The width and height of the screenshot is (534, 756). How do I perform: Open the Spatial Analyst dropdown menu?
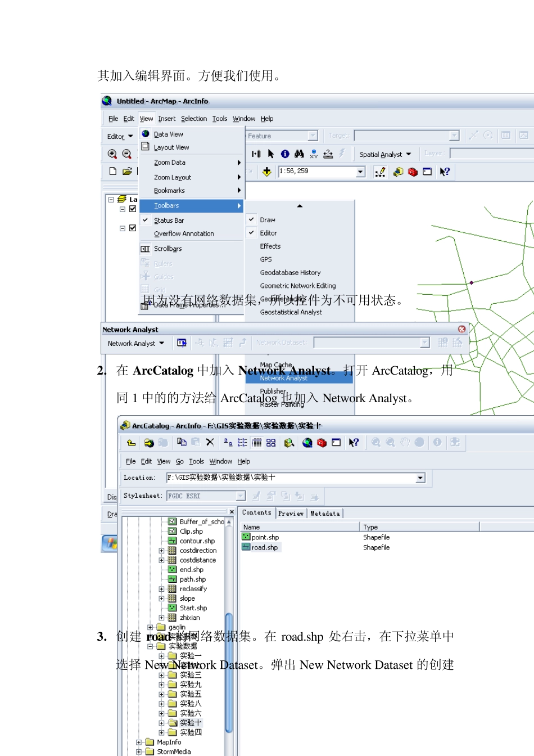click(x=385, y=154)
